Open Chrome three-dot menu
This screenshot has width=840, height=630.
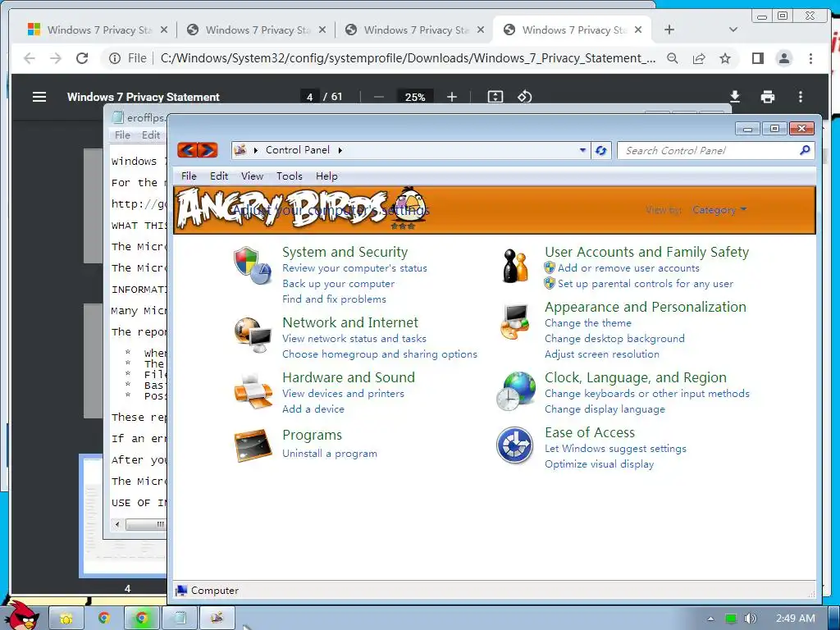coord(810,58)
